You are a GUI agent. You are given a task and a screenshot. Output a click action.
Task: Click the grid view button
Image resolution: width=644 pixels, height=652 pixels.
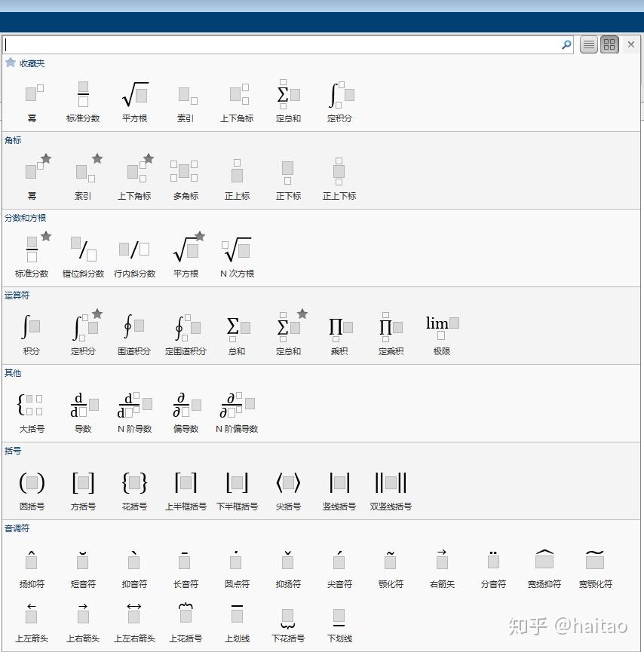609,44
